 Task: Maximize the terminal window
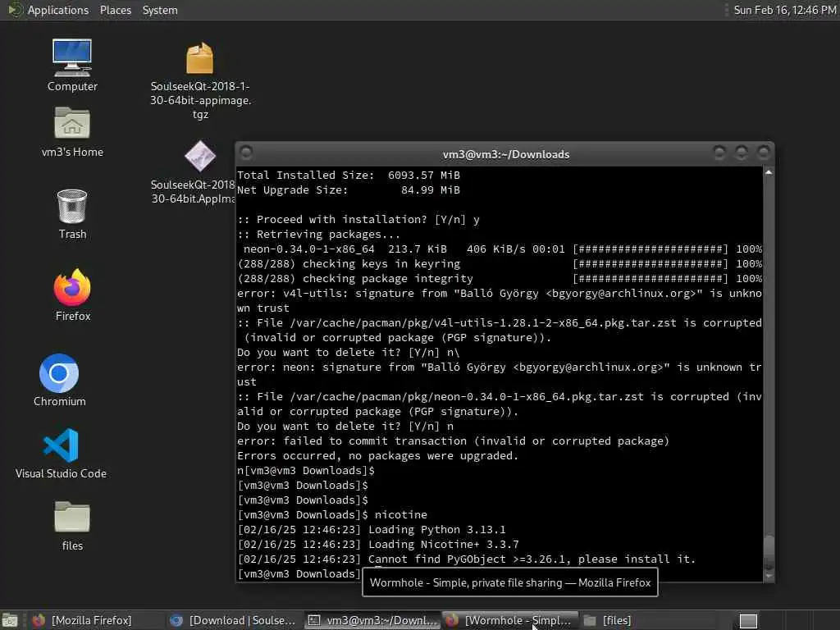pos(742,153)
